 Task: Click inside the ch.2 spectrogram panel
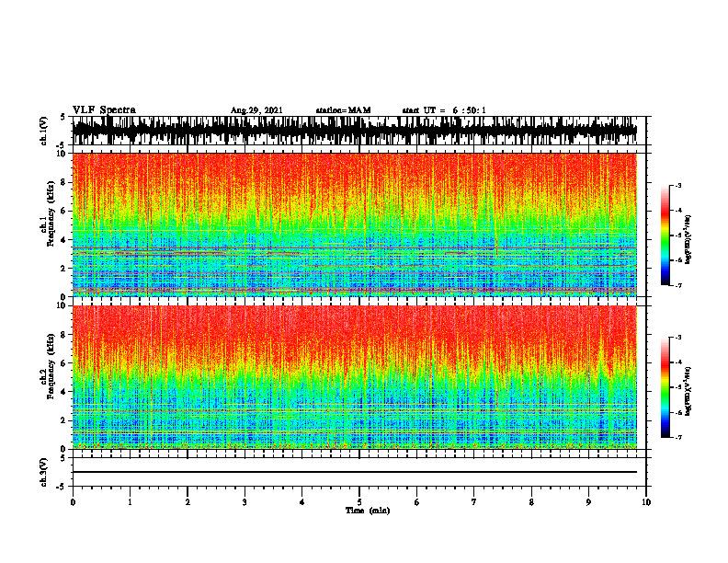355,377
